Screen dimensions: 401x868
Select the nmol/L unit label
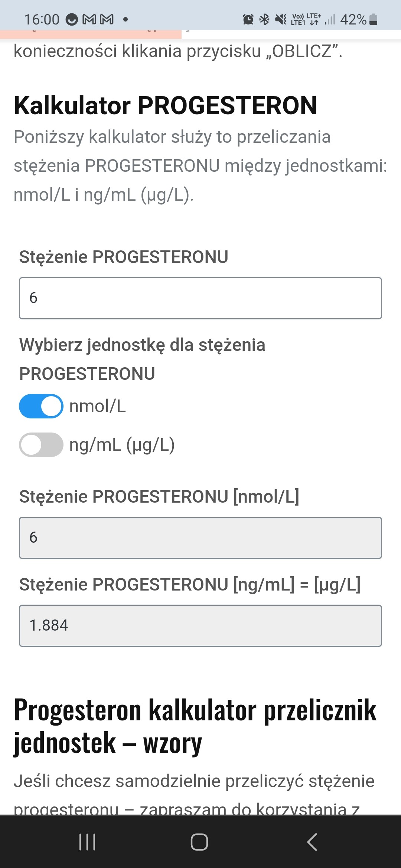(98, 406)
